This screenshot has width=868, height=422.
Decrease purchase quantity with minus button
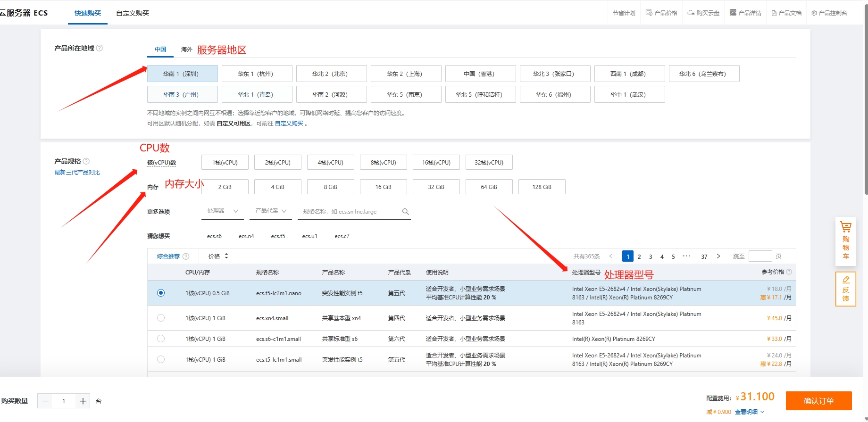(45, 401)
